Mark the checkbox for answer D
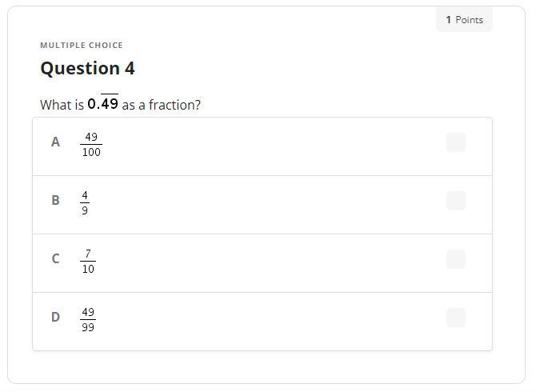 pos(456,318)
